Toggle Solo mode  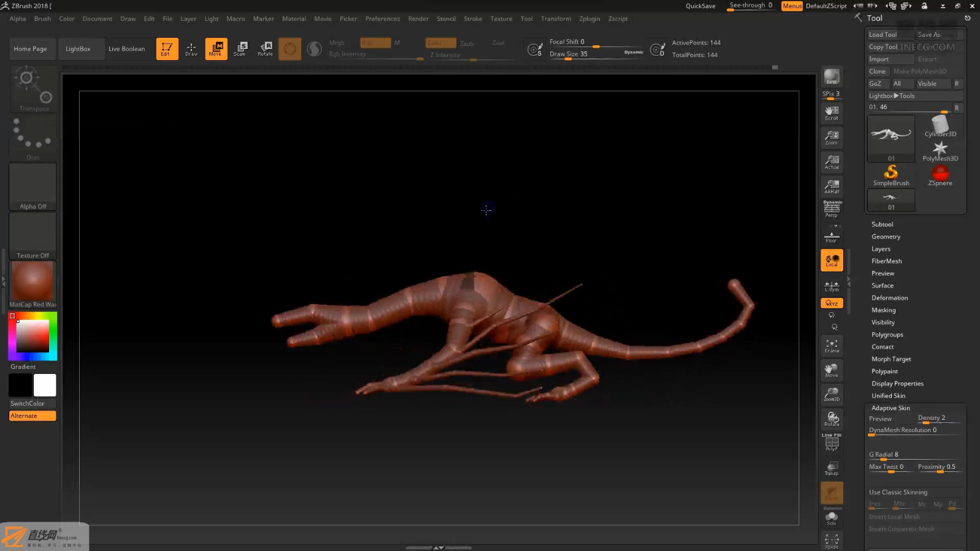coord(832,518)
